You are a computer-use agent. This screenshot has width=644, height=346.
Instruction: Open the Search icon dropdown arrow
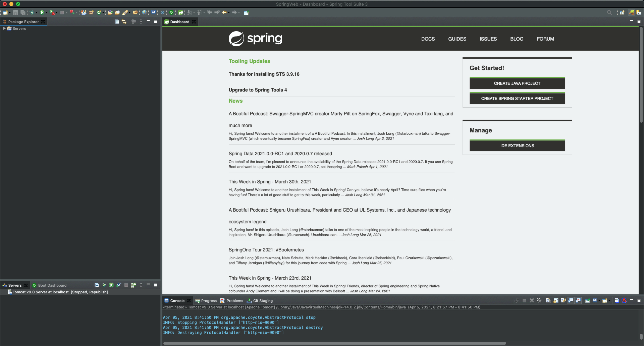click(129, 13)
